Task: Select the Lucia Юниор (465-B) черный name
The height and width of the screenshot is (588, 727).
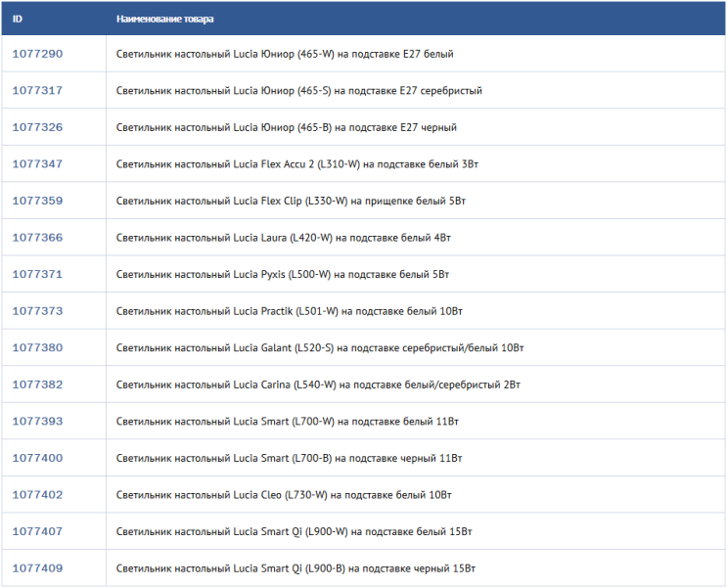Action: tap(287, 127)
